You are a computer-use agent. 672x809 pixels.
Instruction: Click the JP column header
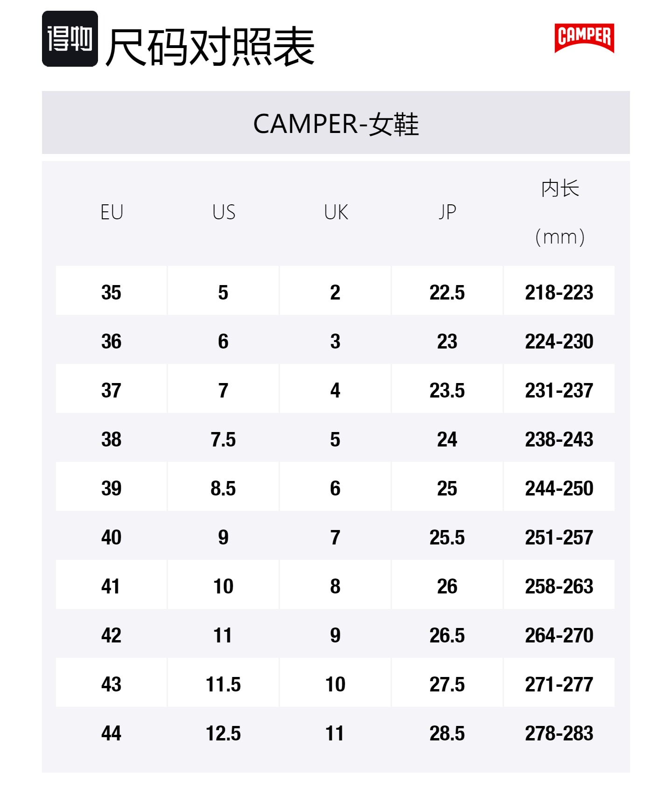pyautogui.click(x=447, y=212)
